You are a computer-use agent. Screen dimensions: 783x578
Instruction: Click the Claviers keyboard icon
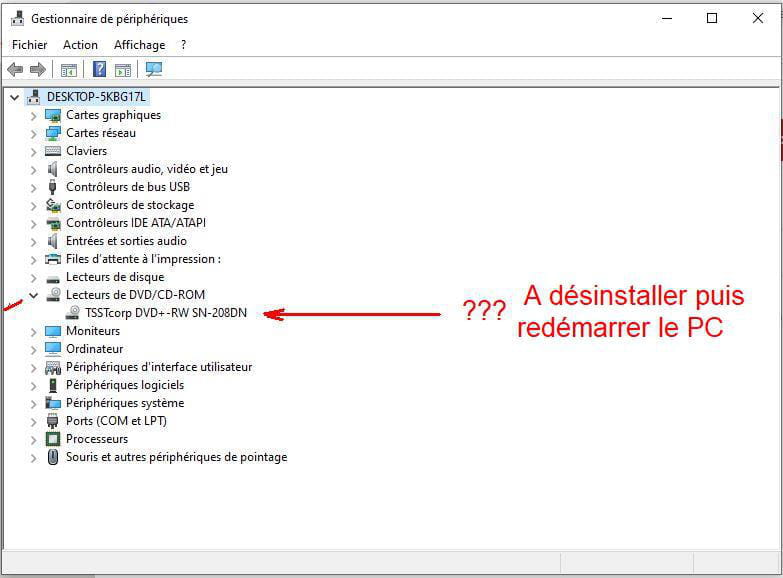[52, 151]
